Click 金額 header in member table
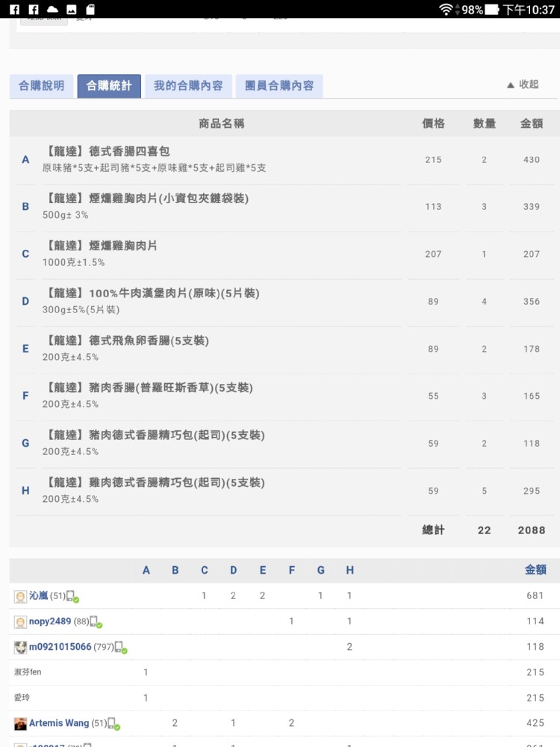Image resolution: width=560 pixels, height=747 pixels. click(x=535, y=570)
